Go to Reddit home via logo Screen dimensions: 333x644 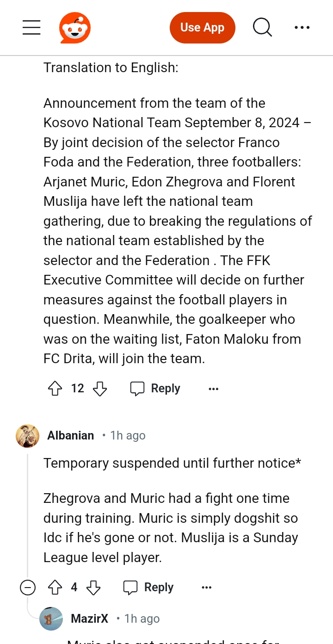pos(75,28)
